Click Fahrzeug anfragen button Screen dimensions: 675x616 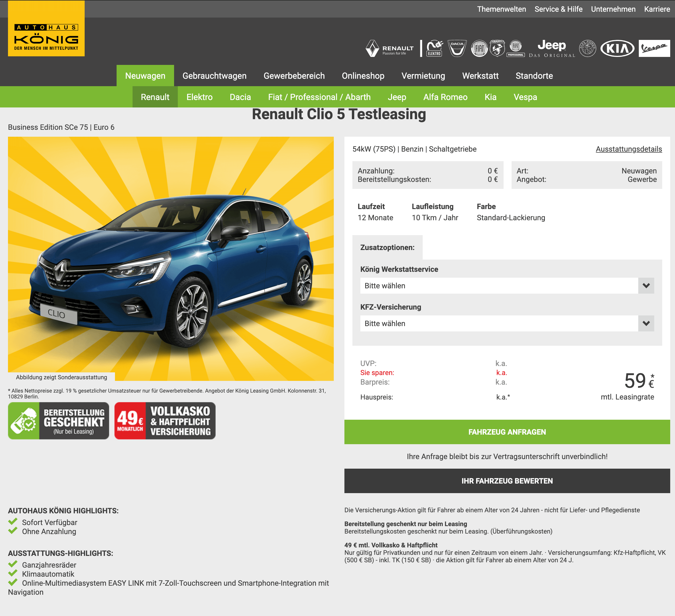[507, 432]
